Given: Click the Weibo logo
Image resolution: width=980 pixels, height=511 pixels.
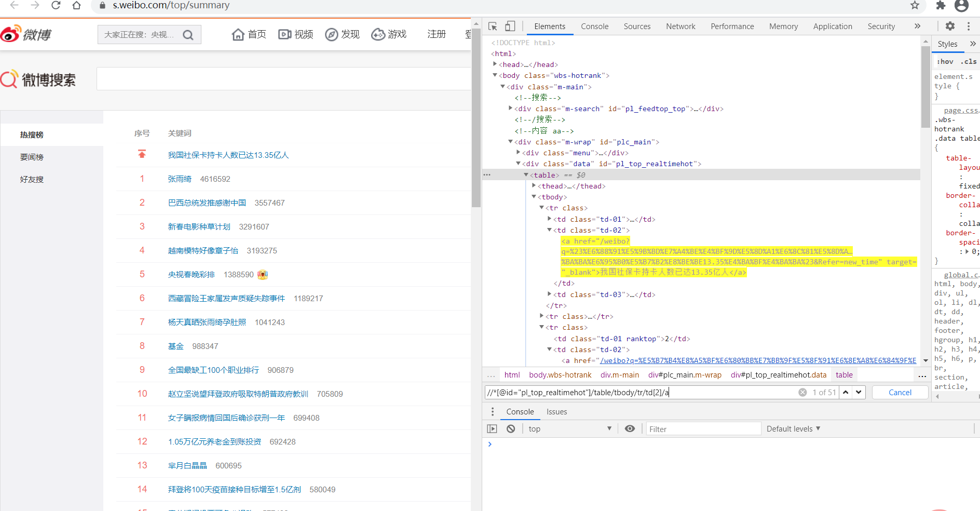Looking at the screenshot, I should pyautogui.click(x=26, y=34).
